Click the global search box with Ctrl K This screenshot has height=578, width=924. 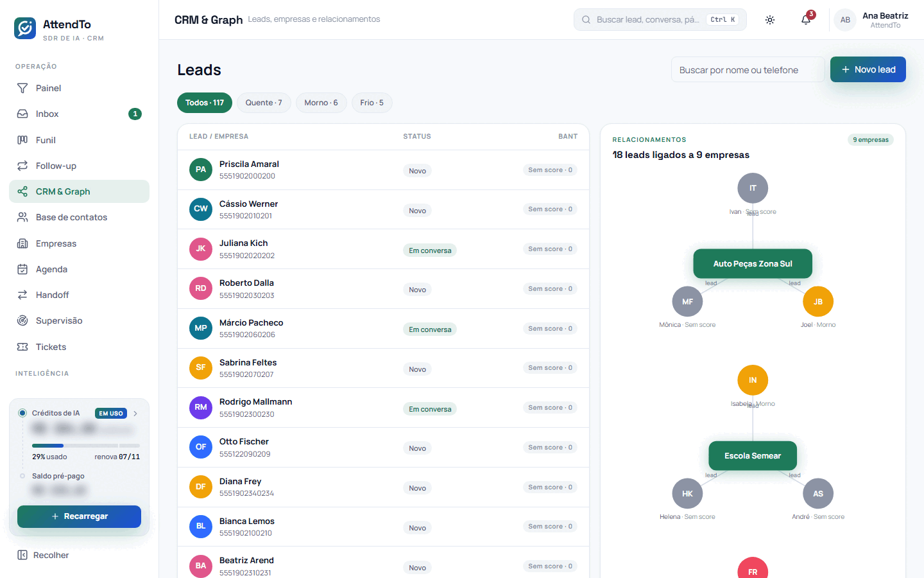pos(660,20)
